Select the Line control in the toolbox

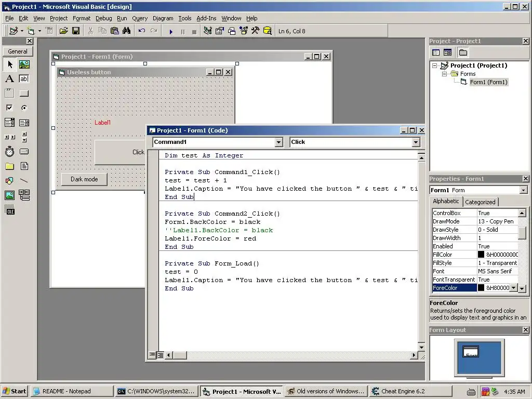click(x=24, y=180)
